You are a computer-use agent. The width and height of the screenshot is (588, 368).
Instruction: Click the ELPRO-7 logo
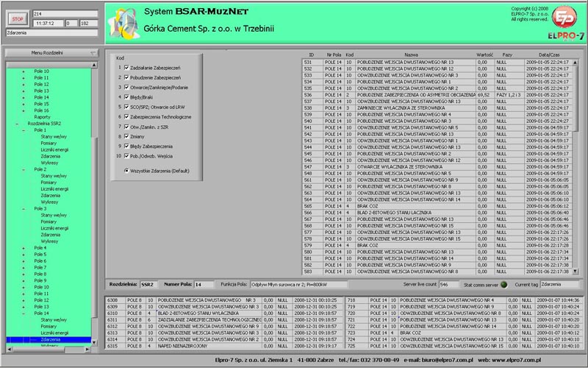pos(566,23)
